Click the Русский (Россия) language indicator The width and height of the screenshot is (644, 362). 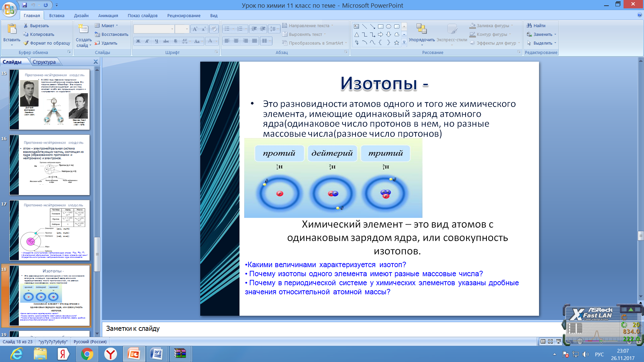click(x=90, y=342)
